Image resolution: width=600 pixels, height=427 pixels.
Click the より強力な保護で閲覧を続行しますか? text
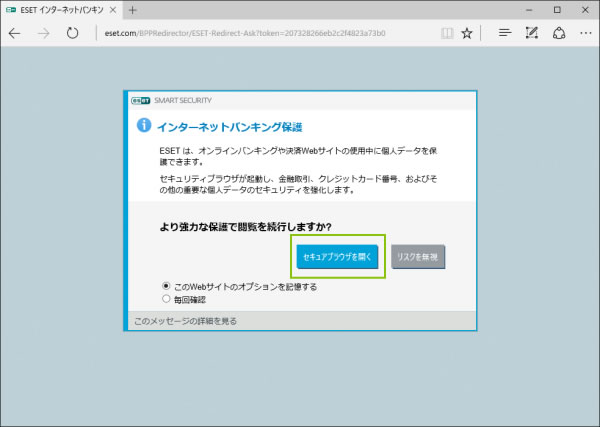tap(245, 227)
